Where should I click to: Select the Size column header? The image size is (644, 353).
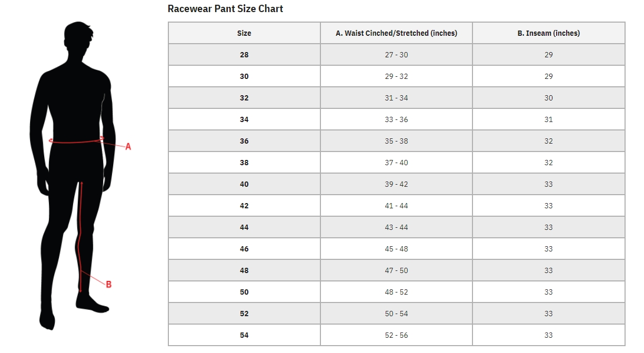(244, 33)
